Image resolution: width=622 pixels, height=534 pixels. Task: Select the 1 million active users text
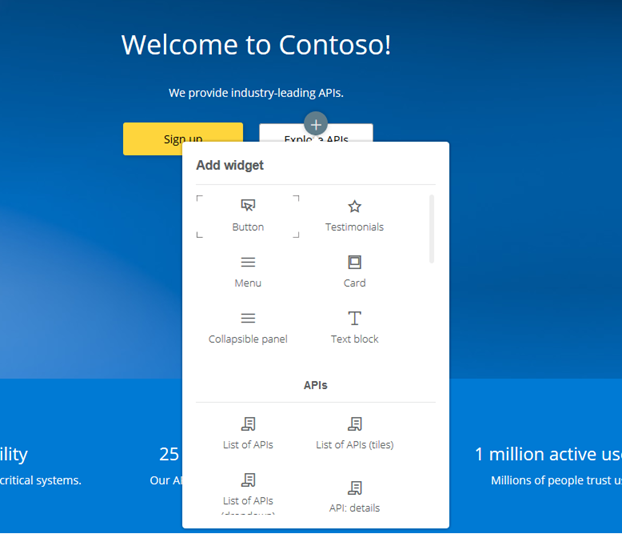pyautogui.click(x=547, y=454)
